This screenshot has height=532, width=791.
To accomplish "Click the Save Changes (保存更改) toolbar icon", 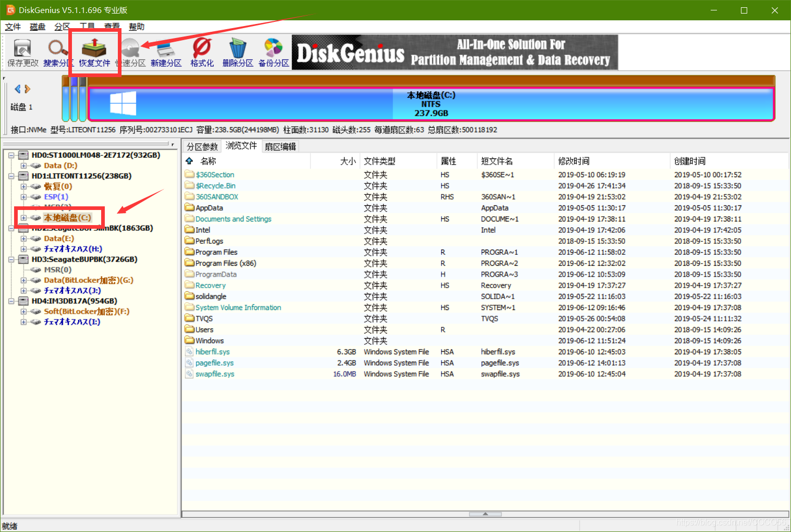I will tap(22, 48).
